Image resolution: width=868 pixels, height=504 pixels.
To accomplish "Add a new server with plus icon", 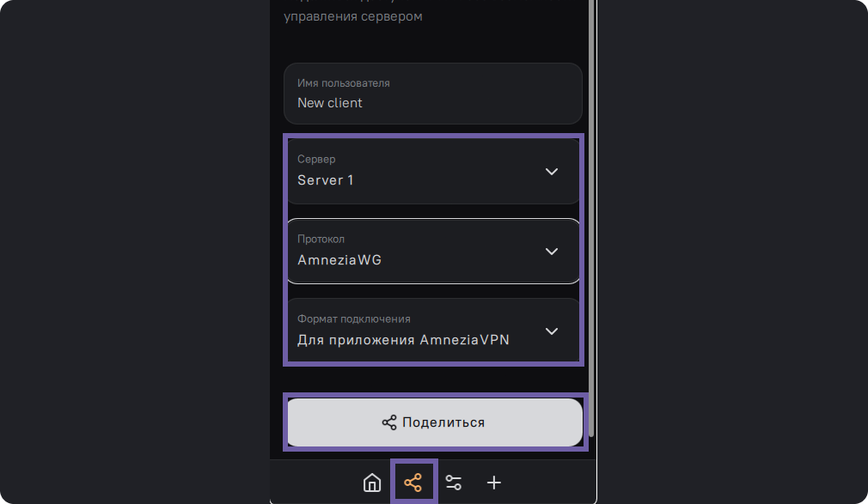I will point(494,483).
